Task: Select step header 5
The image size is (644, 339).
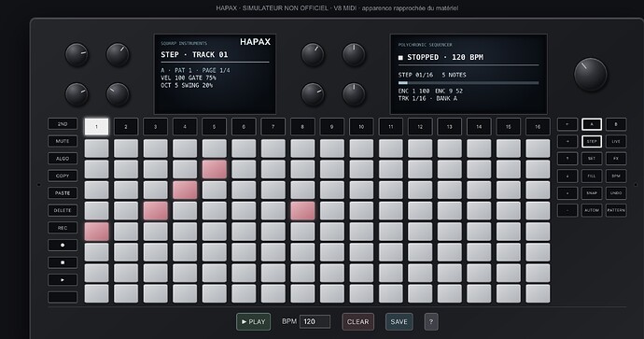Action: 215,127
